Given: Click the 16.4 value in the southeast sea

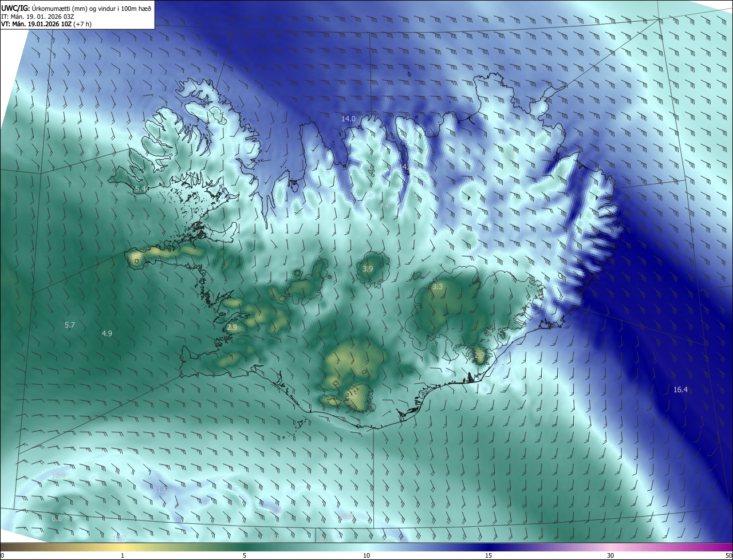Looking at the screenshot, I should [x=680, y=390].
